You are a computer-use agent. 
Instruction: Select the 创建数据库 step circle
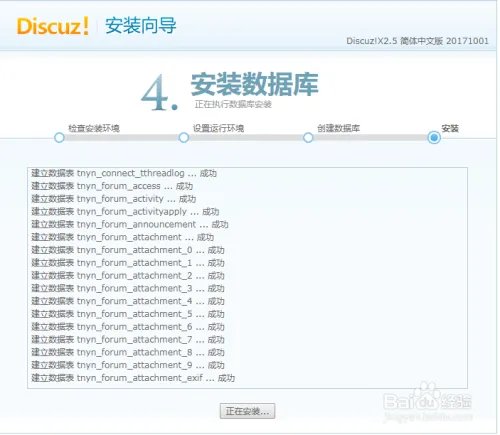tap(308, 138)
